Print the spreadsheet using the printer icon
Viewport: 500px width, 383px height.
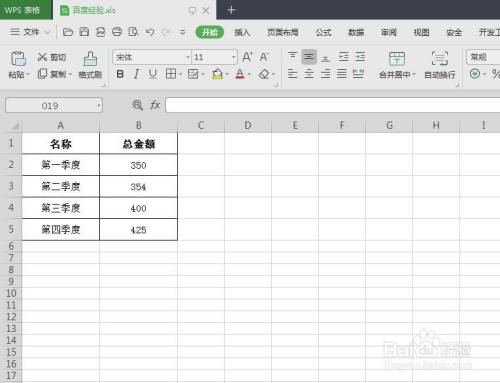point(117,32)
